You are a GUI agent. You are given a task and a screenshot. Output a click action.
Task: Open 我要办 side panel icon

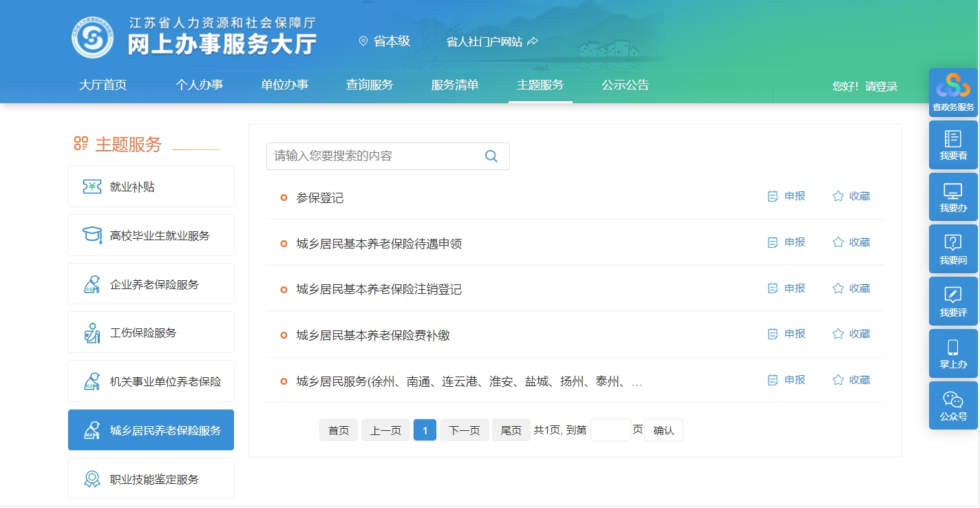[953, 197]
